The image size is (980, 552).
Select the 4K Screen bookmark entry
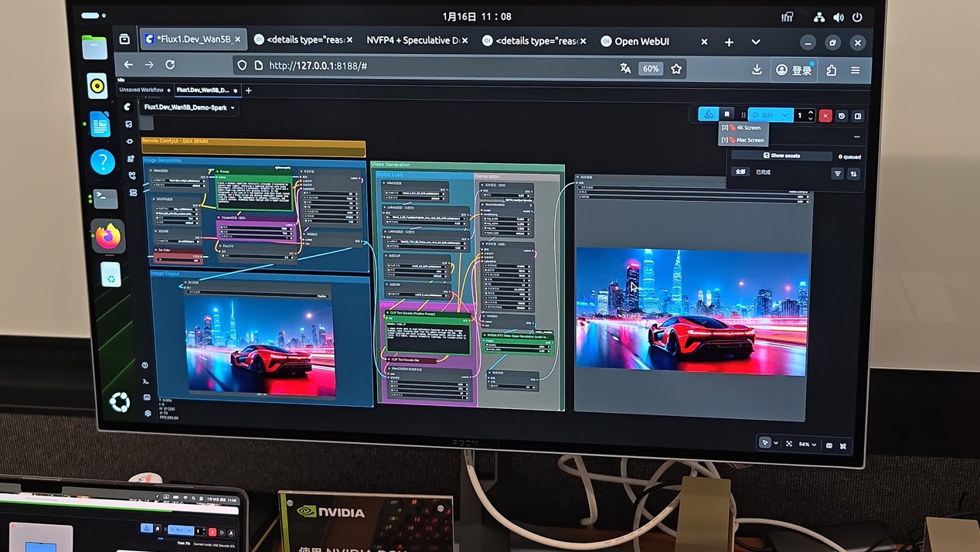click(744, 128)
